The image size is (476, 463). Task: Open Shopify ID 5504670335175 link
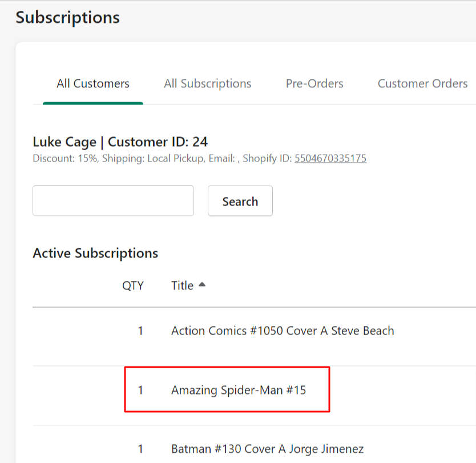pyautogui.click(x=330, y=159)
